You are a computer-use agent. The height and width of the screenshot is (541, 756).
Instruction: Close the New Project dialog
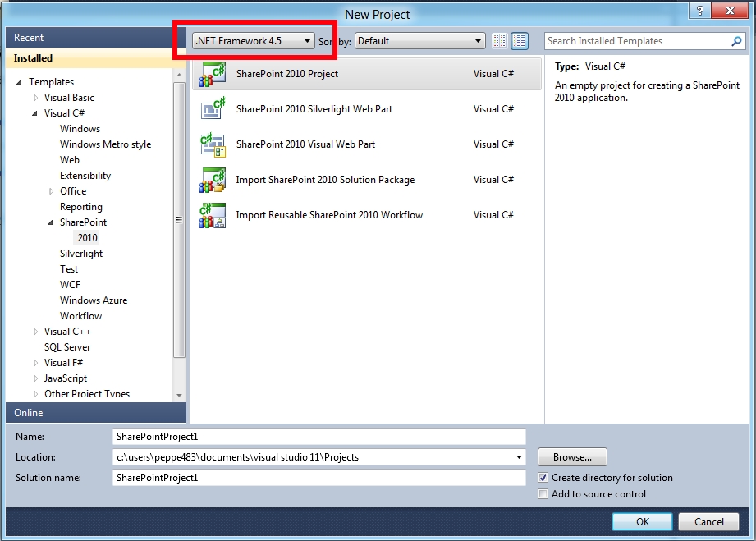(730, 11)
